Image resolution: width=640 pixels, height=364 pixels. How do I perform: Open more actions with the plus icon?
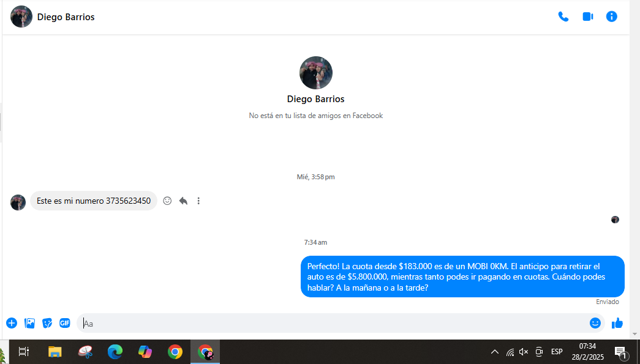click(x=12, y=323)
